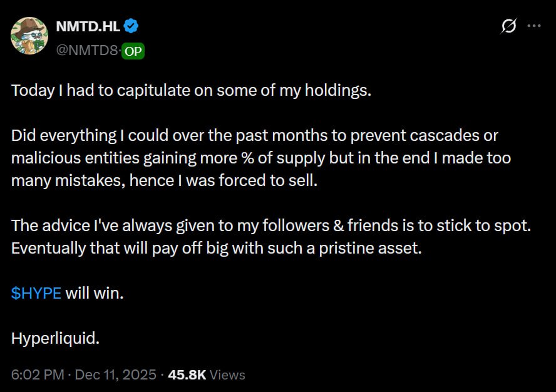This screenshot has height=392, width=556.
Task: Click the "Did everything I could" line
Action: (254, 135)
